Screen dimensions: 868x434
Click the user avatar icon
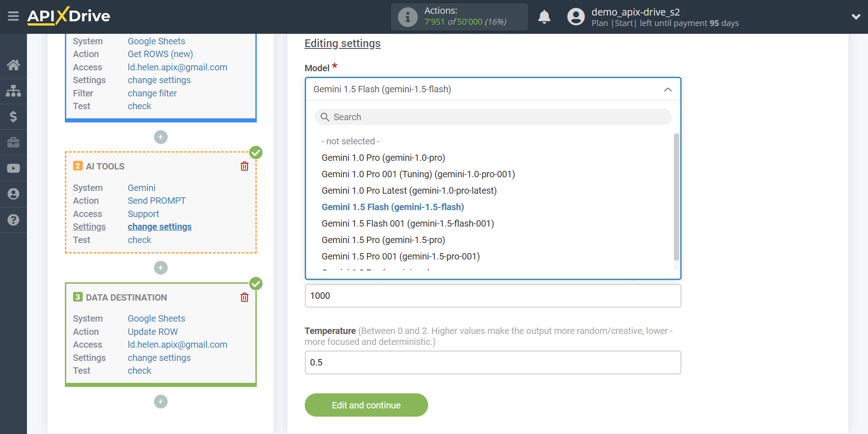click(576, 17)
